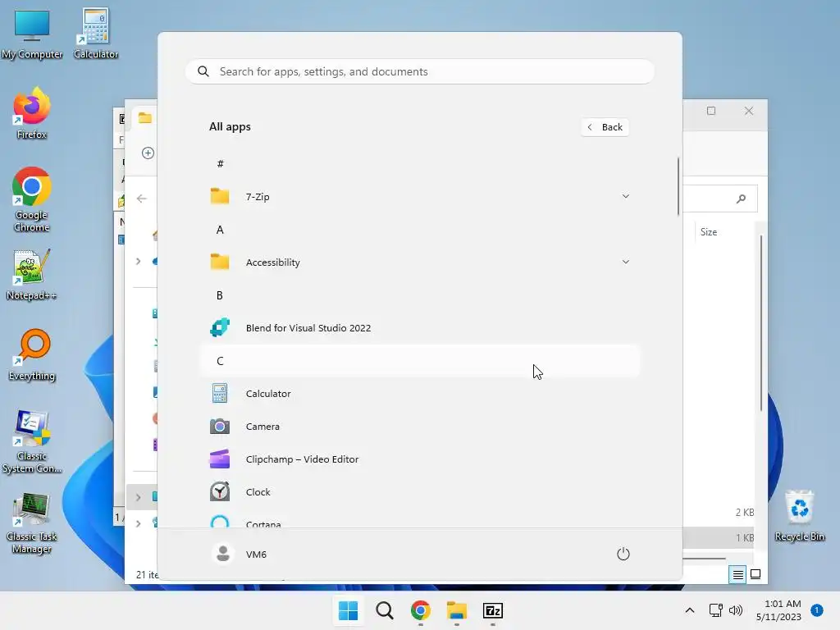Open taskbar Search

pyautogui.click(x=385, y=610)
